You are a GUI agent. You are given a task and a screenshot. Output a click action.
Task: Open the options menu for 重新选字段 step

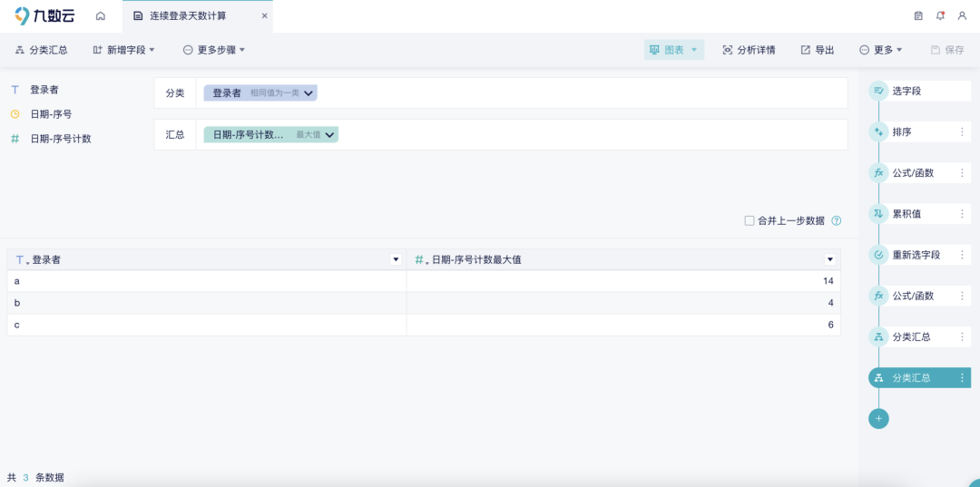963,255
